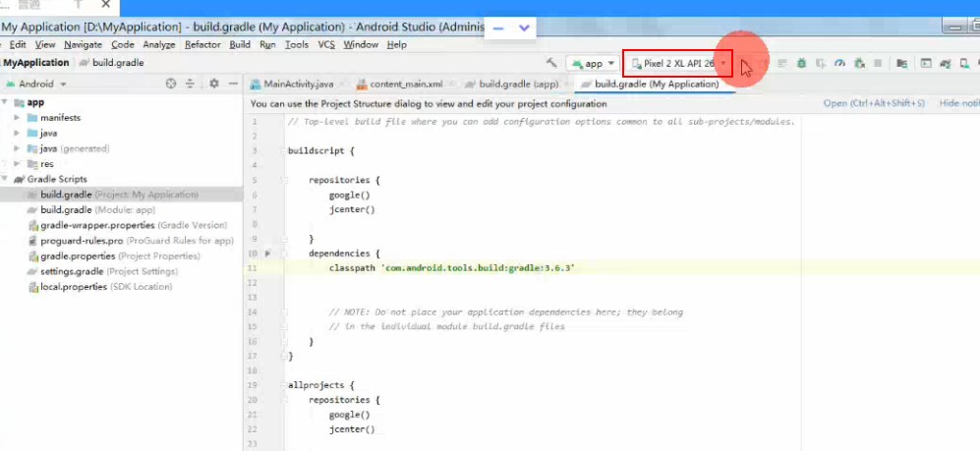Expand the res folder arrow
This screenshot has height=451, width=980.
click(18, 164)
